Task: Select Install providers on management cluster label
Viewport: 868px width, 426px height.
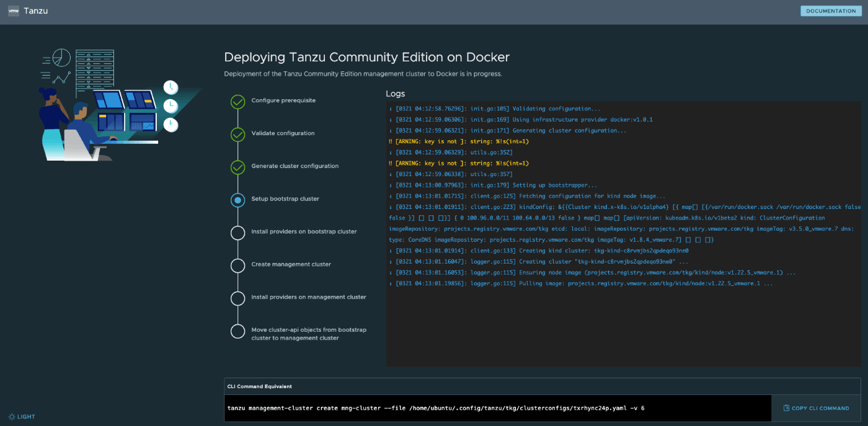Action: tap(309, 297)
